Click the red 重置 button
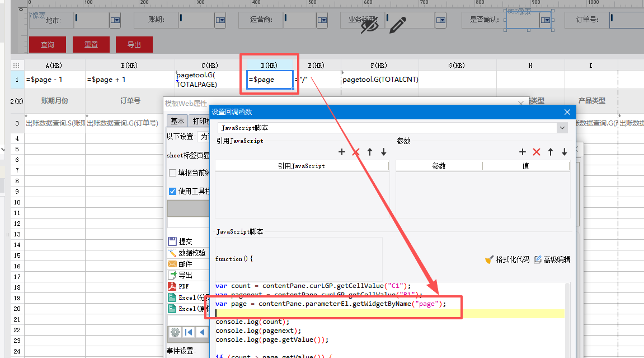The image size is (644, 358). (91, 44)
